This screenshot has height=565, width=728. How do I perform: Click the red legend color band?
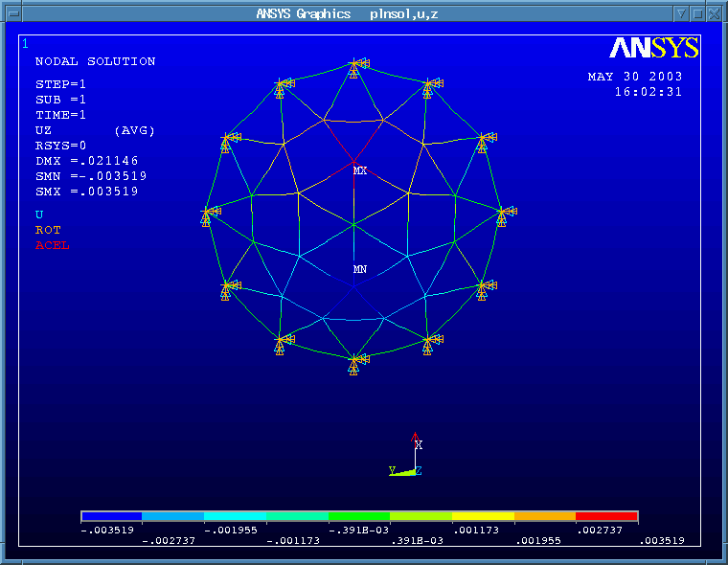[x=606, y=516]
